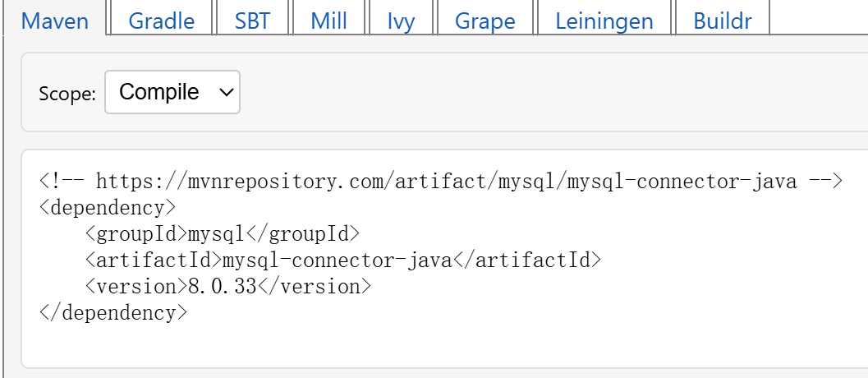The image size is (868, 378).
Task: Click the groupId mysql line
Action: pyautogui.click(x=223, y=234)
